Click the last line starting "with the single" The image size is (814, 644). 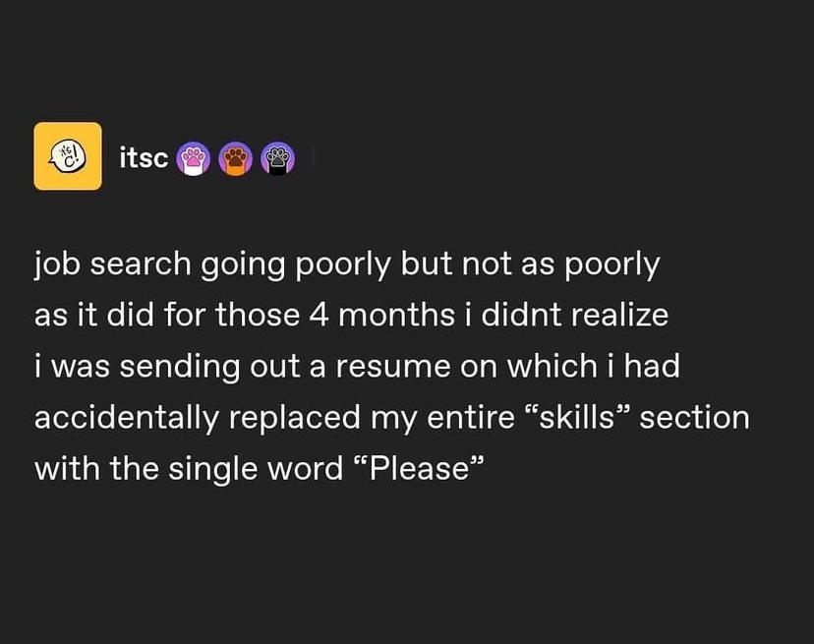tap(260, 469)
